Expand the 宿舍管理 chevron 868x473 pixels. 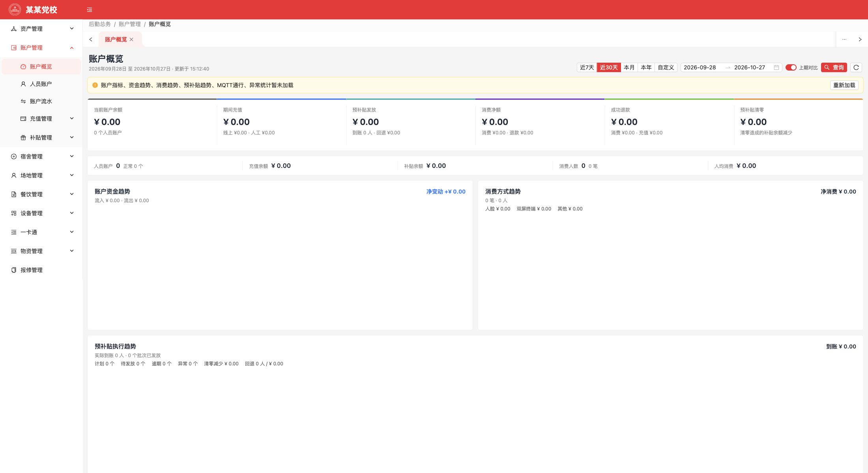pos(72,156)
